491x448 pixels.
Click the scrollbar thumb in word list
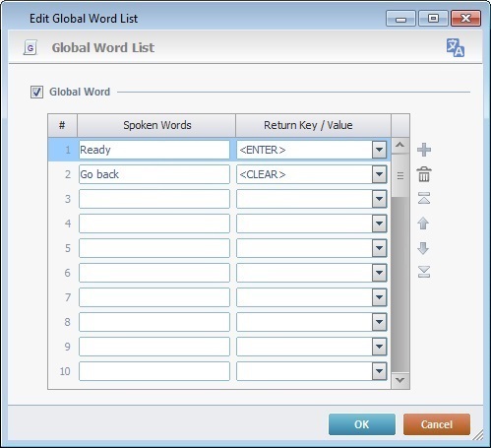(400, 175)
